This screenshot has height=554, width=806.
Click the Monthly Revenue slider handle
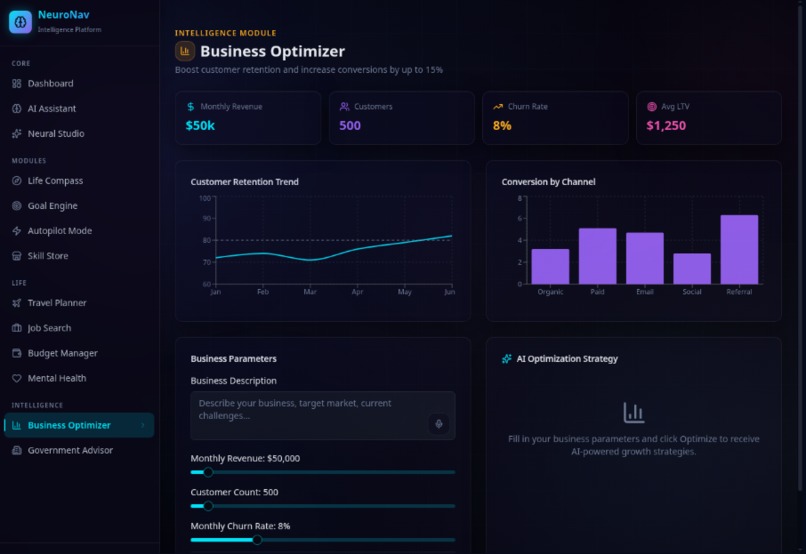(x=208, y=472)
